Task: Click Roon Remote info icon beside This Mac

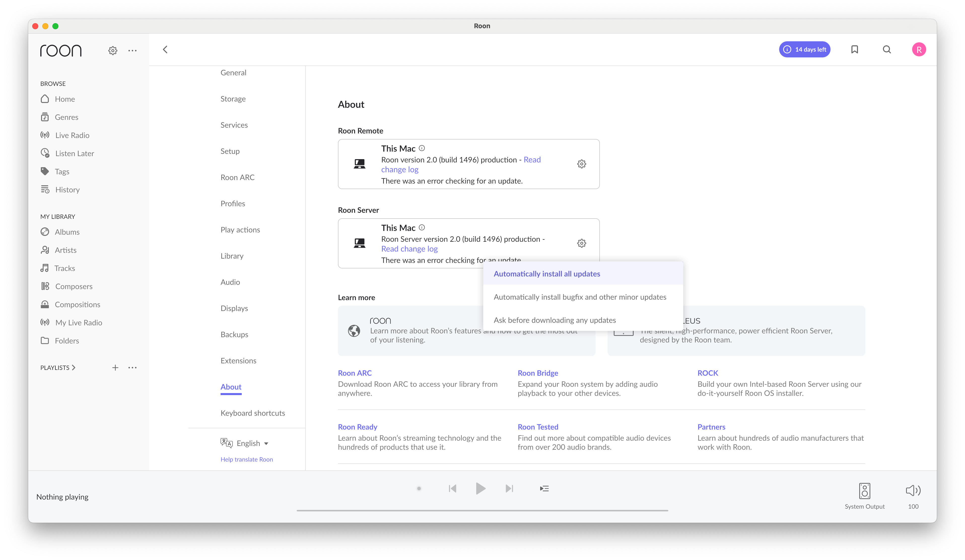Action: [422, 148]
